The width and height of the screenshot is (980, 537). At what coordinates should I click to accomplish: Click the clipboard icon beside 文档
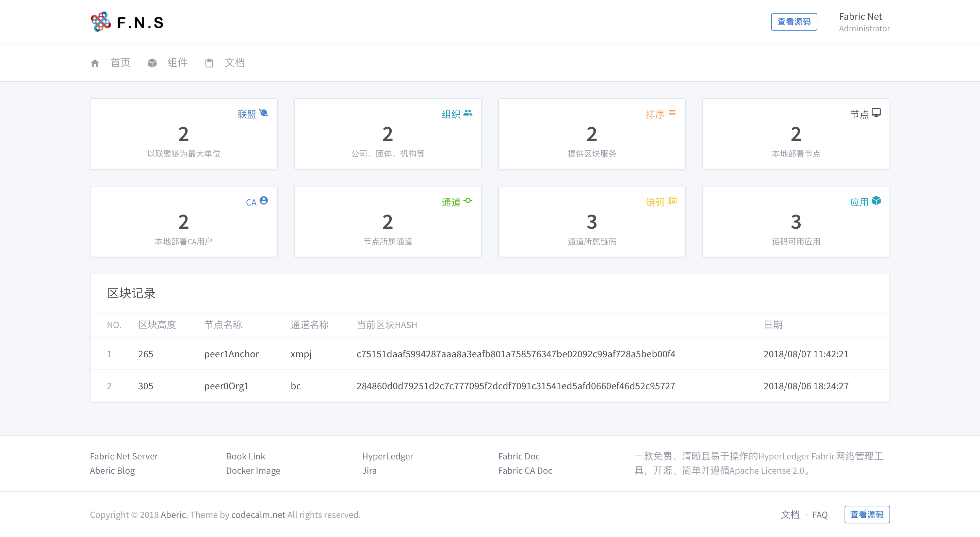point(209,63)
